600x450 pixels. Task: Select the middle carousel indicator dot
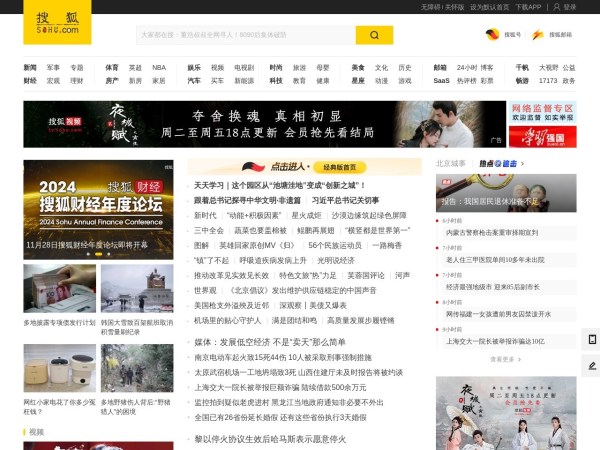point(98,254)
